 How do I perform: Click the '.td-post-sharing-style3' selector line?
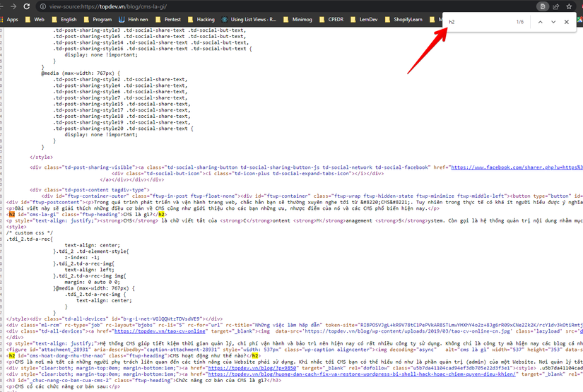(x=149, y=30)
